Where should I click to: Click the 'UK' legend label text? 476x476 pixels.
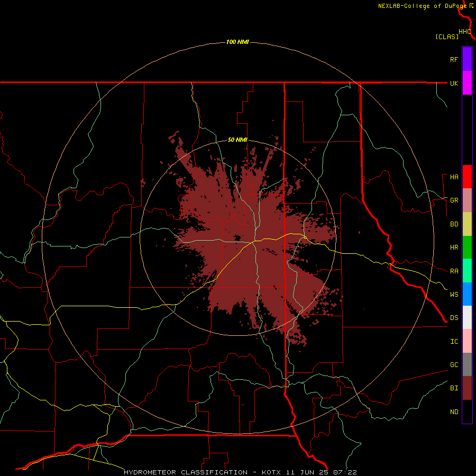454,83
